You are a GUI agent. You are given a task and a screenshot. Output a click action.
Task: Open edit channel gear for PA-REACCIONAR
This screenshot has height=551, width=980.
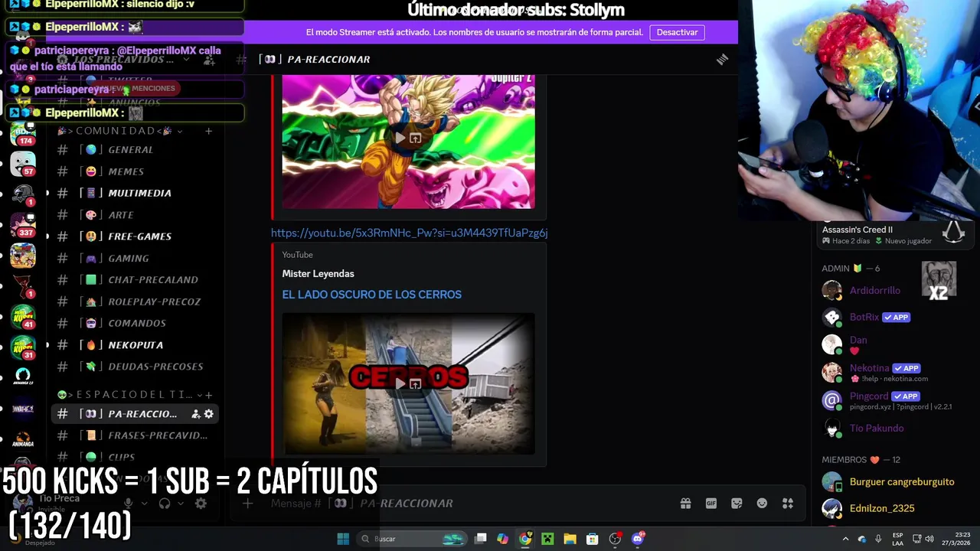click(208, 414)
